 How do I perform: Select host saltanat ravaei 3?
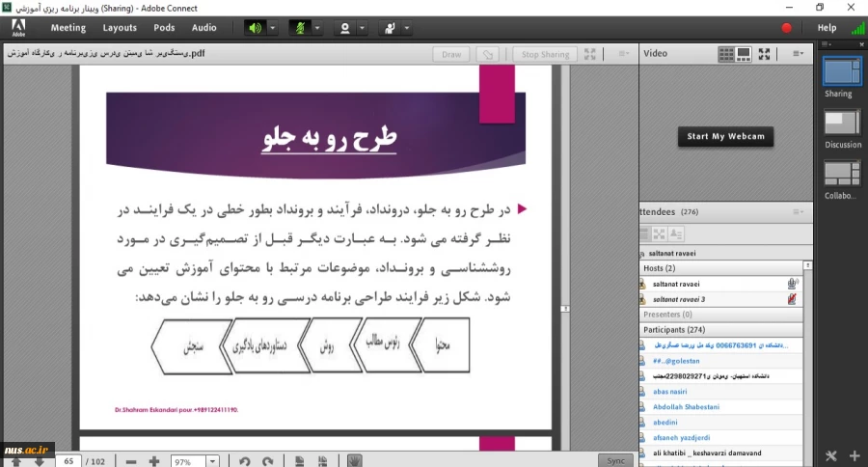[720, 299]
